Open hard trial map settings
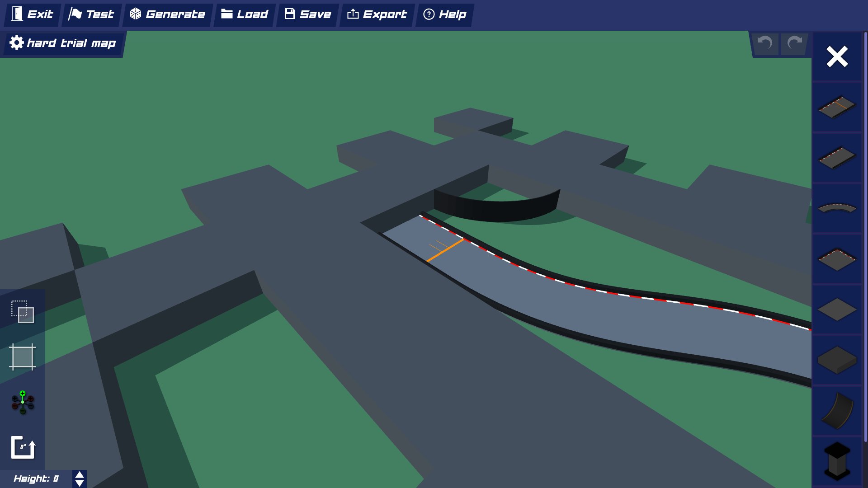This screenshot has height=488, width=868. 63,43
